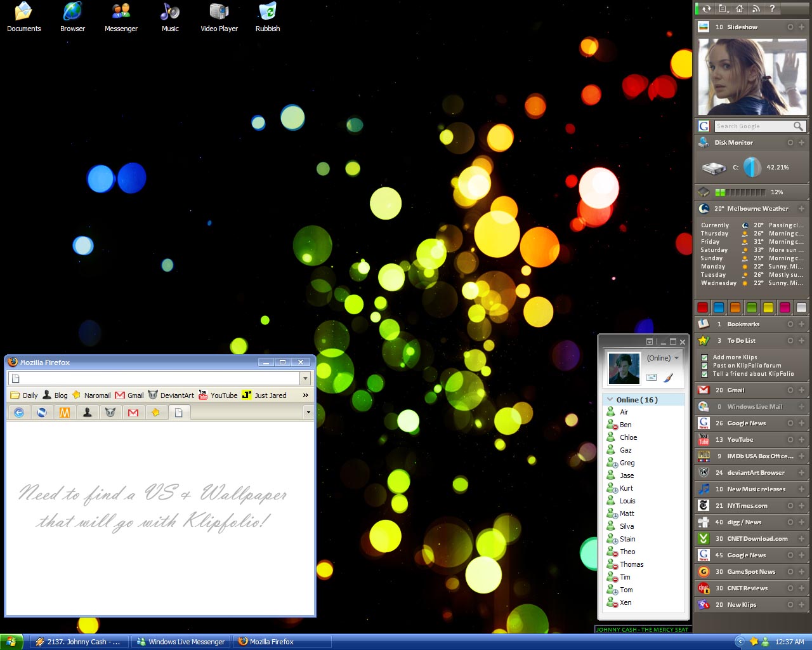Open the Firefox tab list dropdown

tap(308, 412)
